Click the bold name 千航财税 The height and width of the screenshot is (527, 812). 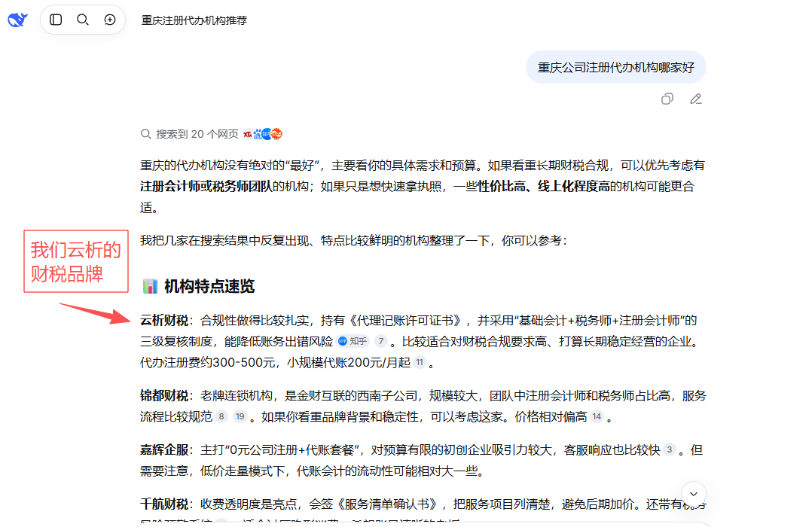click(164, 504)
